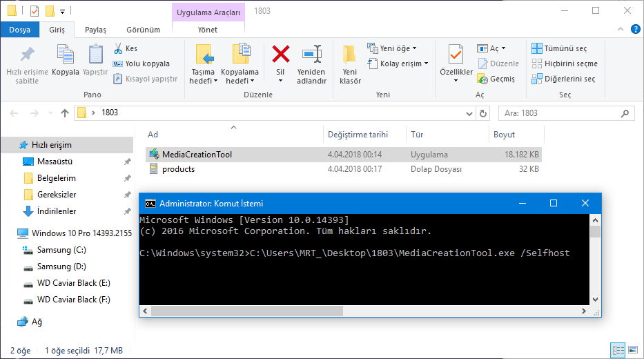Click the up-folder arrow

64,113
